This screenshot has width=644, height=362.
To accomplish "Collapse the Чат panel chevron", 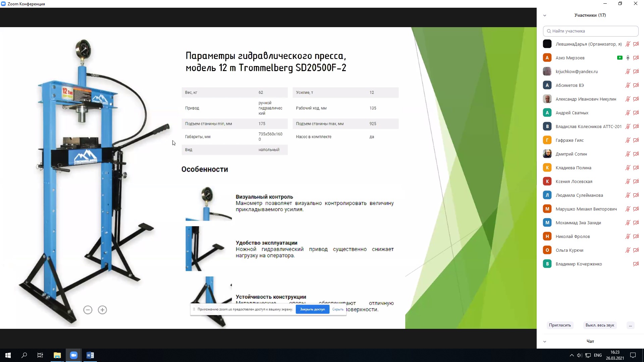I will pos(545,342).
